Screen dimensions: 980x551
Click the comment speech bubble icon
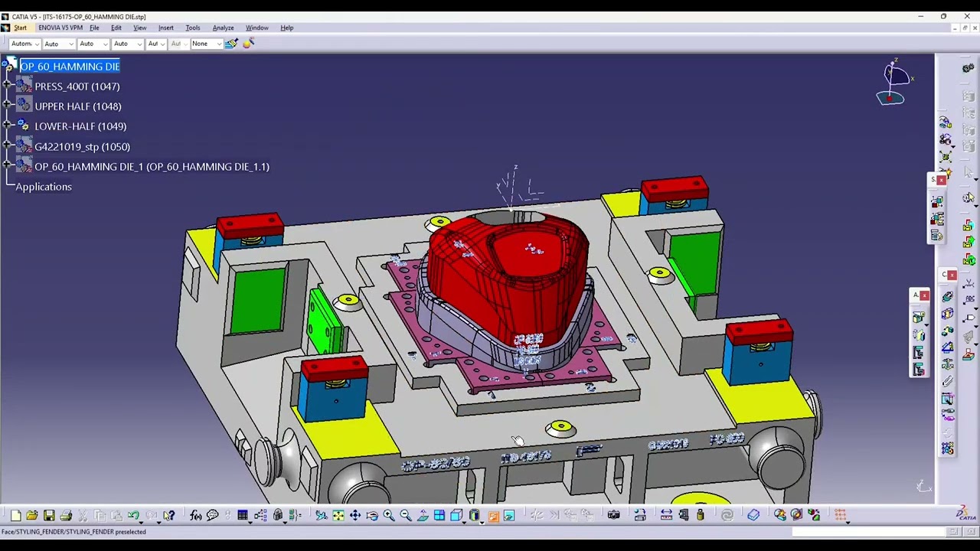212,516
